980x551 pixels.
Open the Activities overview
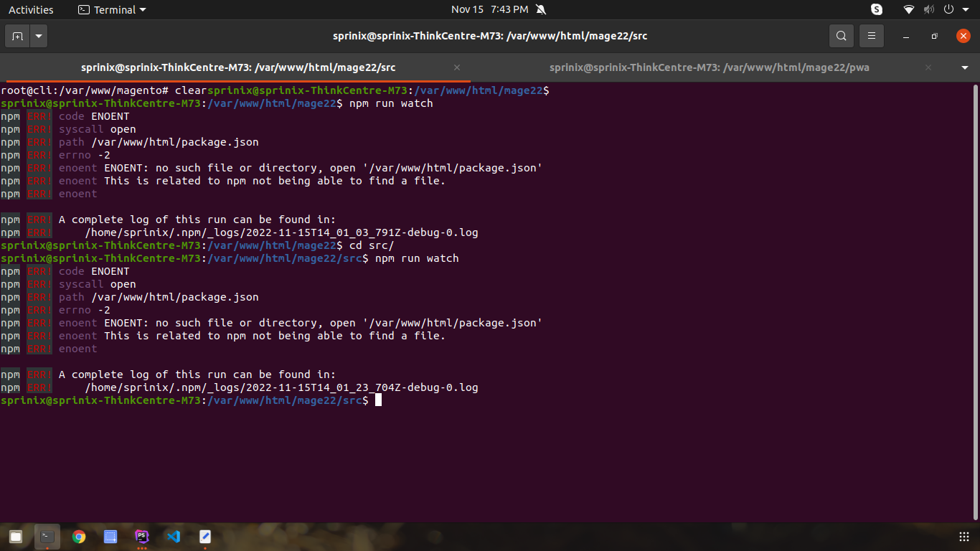[x=31, y=9]
